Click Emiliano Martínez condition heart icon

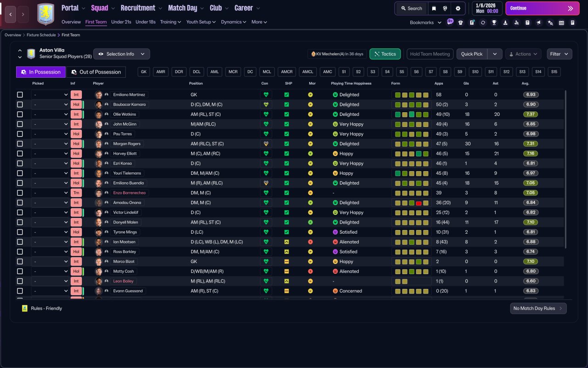[266, 95]
